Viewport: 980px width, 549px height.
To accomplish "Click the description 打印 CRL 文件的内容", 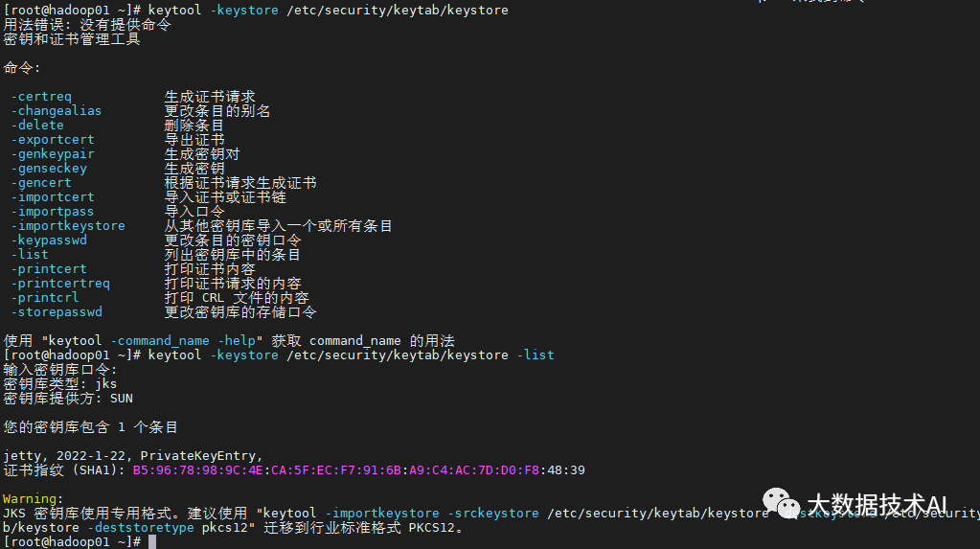I will coord(237,298).
